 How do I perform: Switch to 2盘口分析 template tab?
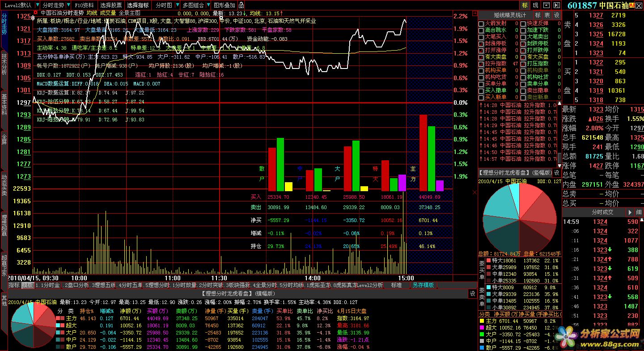point(76,285)
